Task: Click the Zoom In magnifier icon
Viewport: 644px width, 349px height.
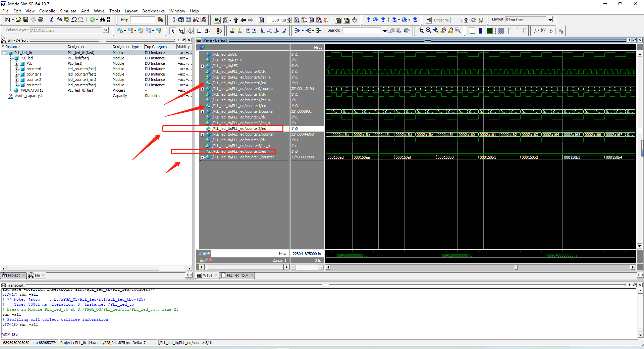Action: click(x=421, y=31)
